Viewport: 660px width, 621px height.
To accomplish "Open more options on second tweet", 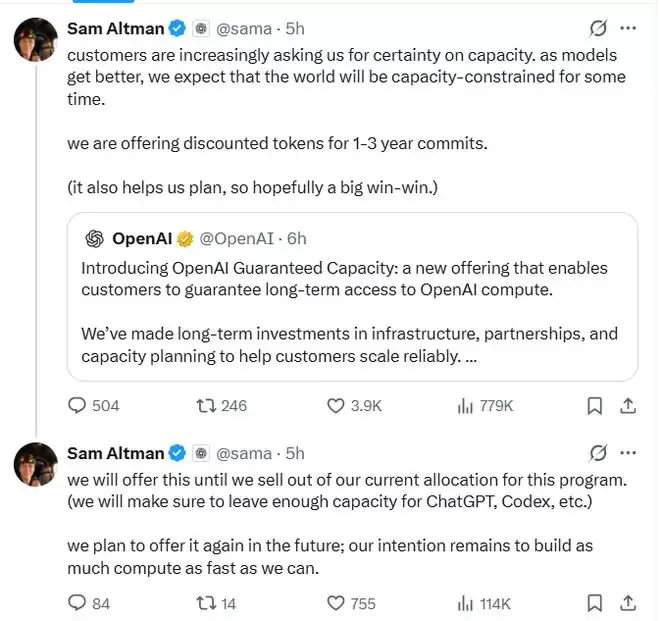I will pyautogui.click(x=628, y=453).
